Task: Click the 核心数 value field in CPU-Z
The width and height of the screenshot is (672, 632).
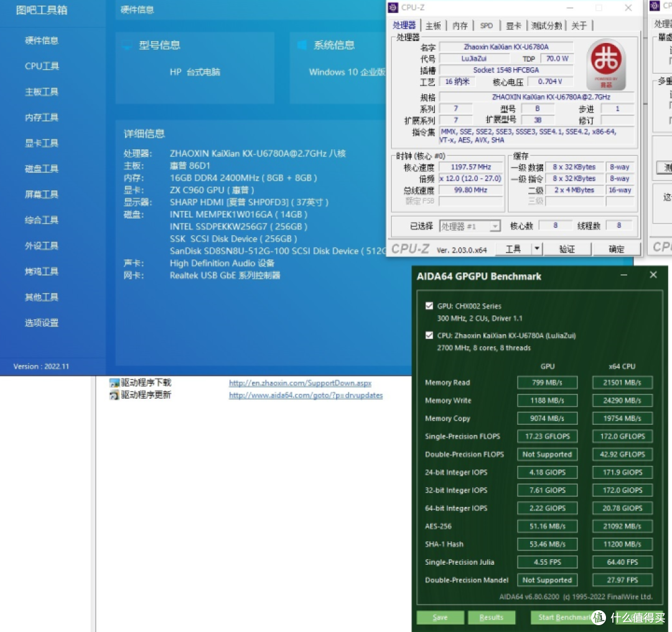Action: point(556,225)
